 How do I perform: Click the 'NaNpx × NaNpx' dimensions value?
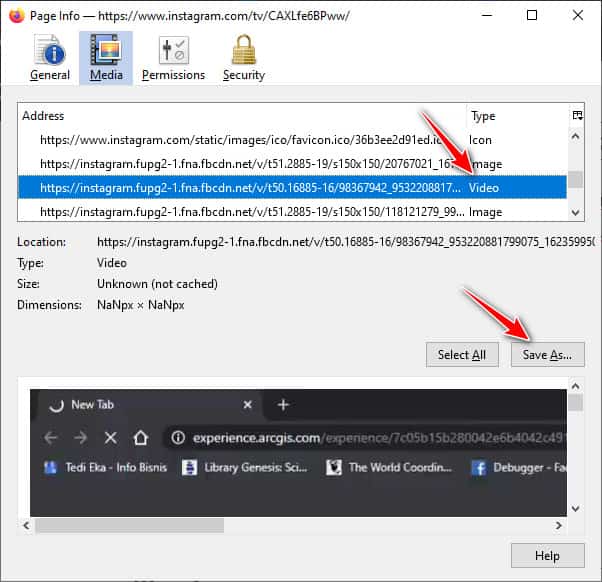coord(141,305)
